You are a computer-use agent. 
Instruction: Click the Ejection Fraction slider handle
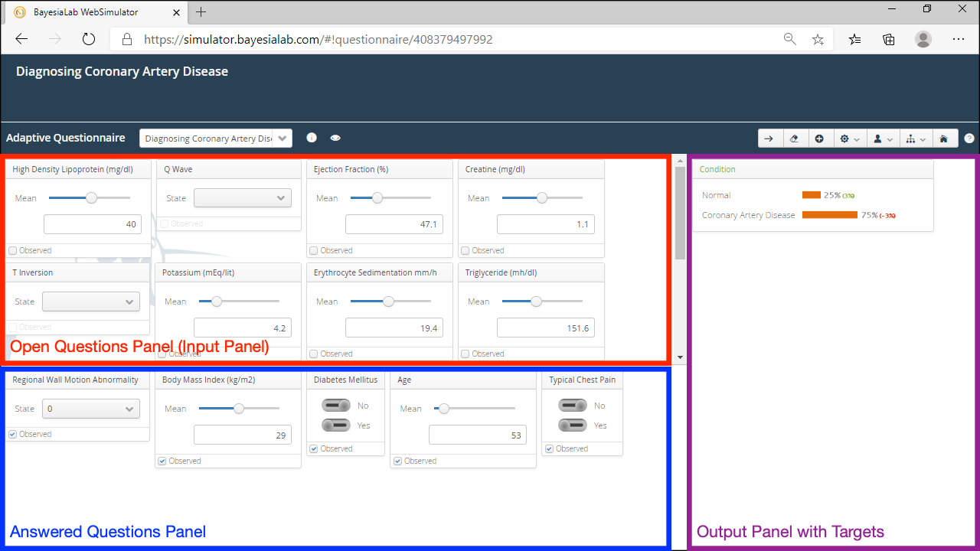pos(377,198)
